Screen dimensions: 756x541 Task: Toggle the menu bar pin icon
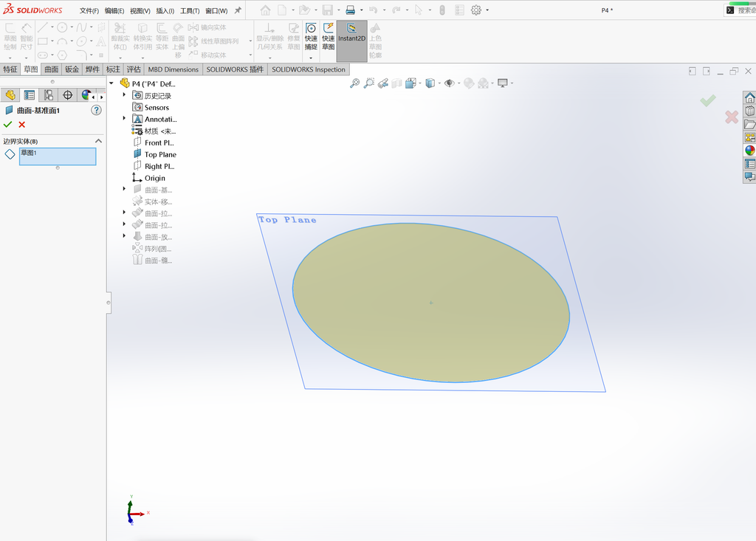(238, 10)
